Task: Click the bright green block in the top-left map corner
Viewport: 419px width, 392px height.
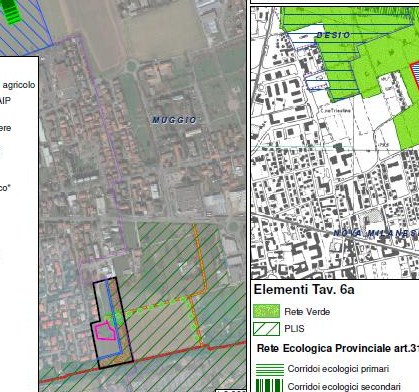Action: click(12, 11)
